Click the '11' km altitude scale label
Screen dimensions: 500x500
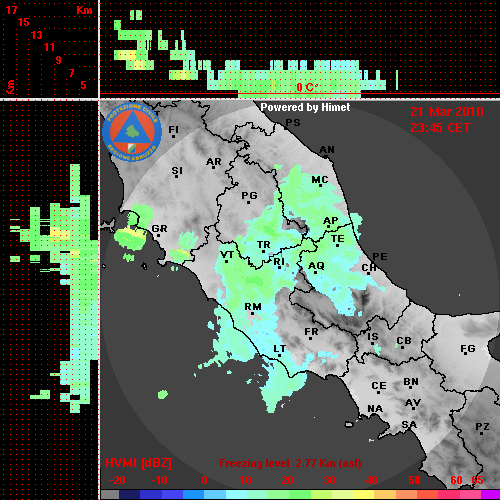pyautogui.click(x=49, y=47)
